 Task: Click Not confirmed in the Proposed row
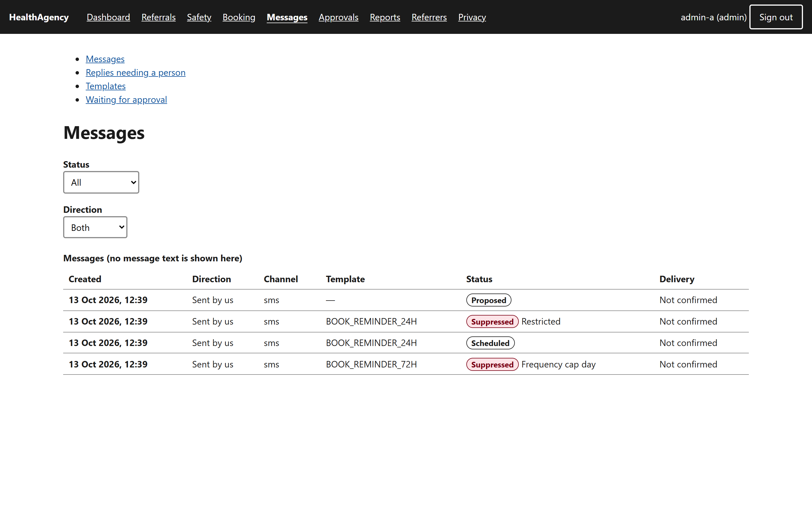(x=688, y=300)
